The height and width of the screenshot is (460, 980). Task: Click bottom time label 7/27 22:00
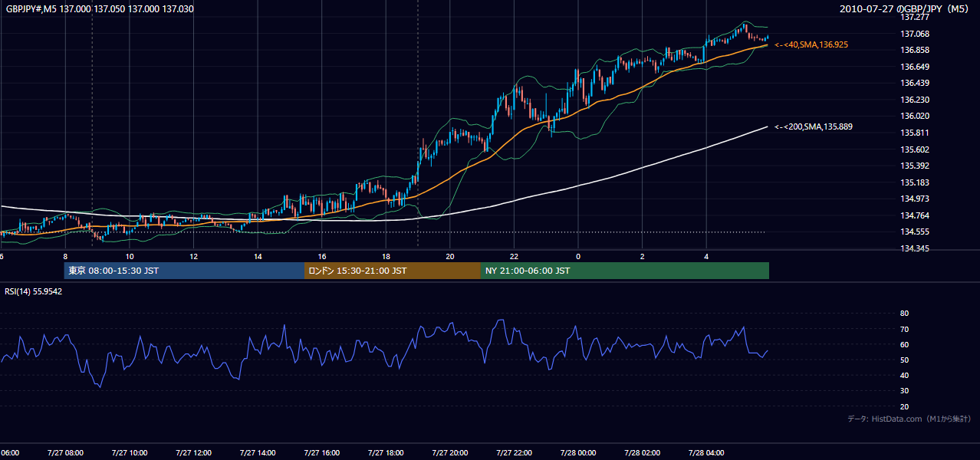pos(515,452)
